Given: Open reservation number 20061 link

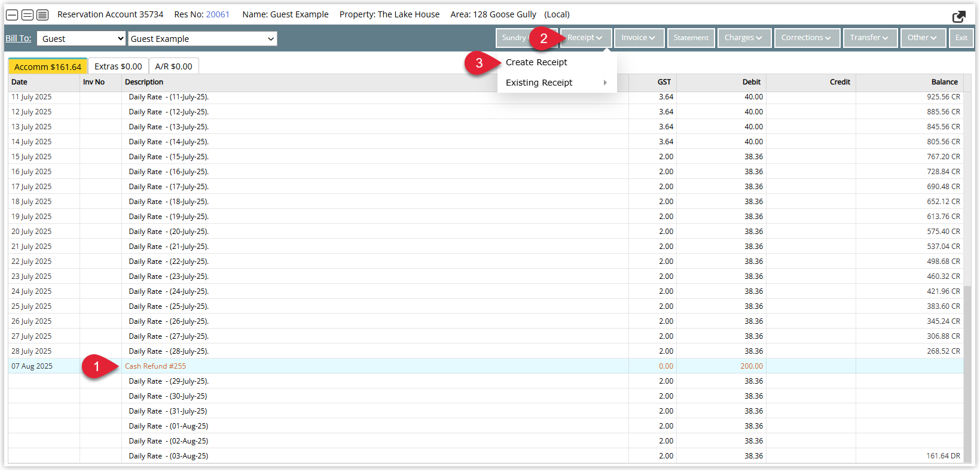Looking at the screenshot, I should tap(218, 14).
